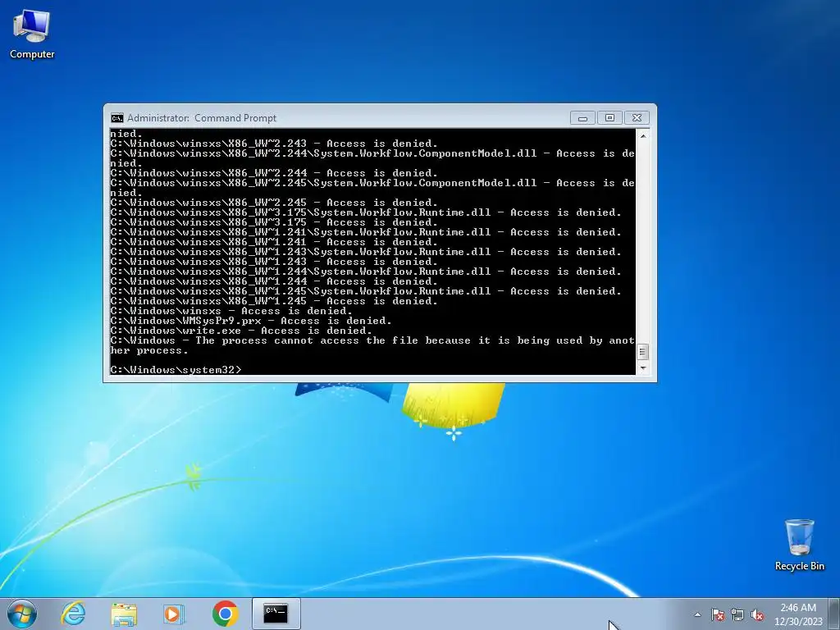Click scrollbar up arrow in Command Prompt

pos(643,136)
